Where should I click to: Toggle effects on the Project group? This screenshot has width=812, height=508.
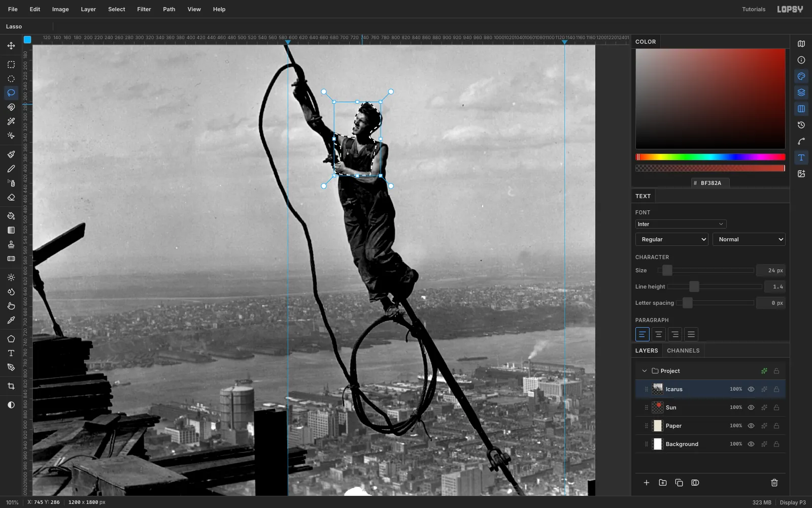(764, 371)
